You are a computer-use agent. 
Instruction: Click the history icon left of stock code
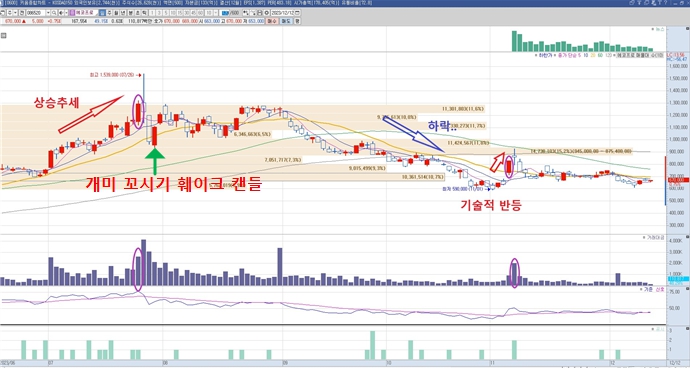pyautogui.click(x=22, y=13)
